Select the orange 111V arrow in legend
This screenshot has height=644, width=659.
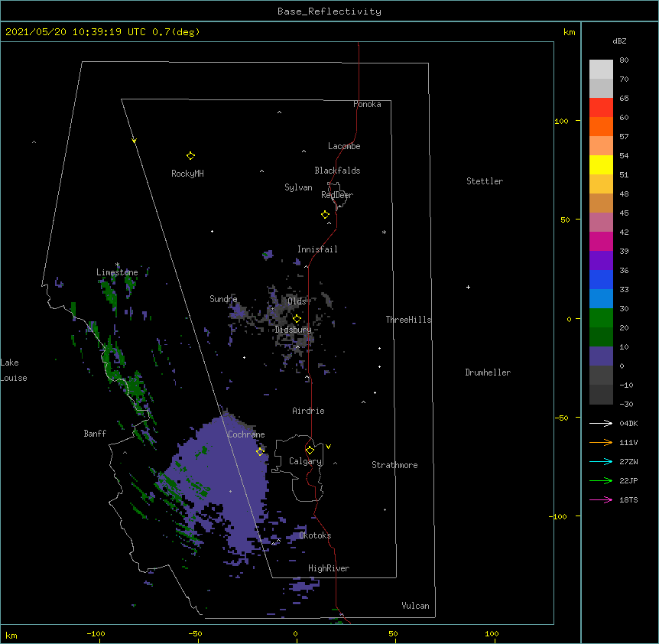[601, 442]
